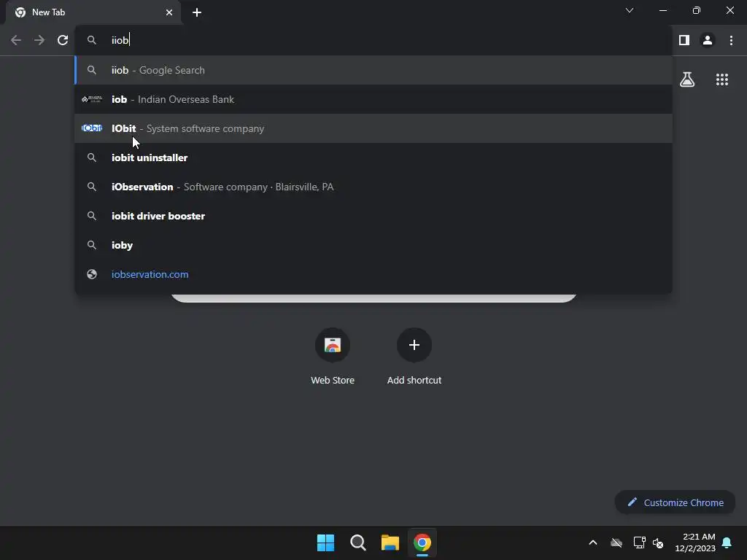The width and height of the screenshot is (747, 560).
Task: Open the Google apps grid
Action: (x=722, y=79)
